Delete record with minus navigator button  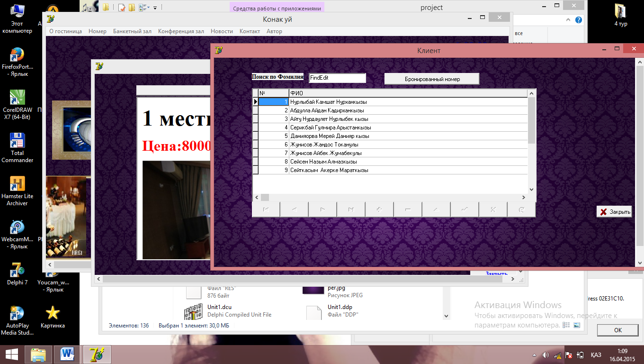[x=408, y=209]
